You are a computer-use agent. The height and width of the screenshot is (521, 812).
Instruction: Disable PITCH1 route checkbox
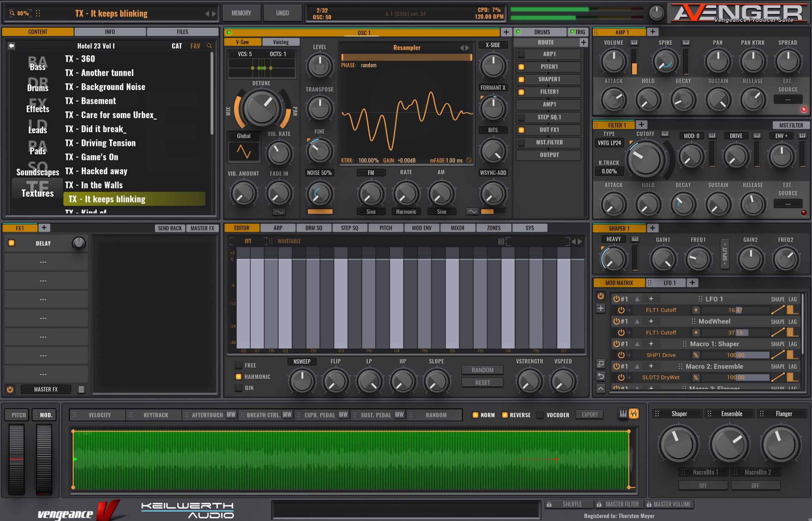click(521, 67)
